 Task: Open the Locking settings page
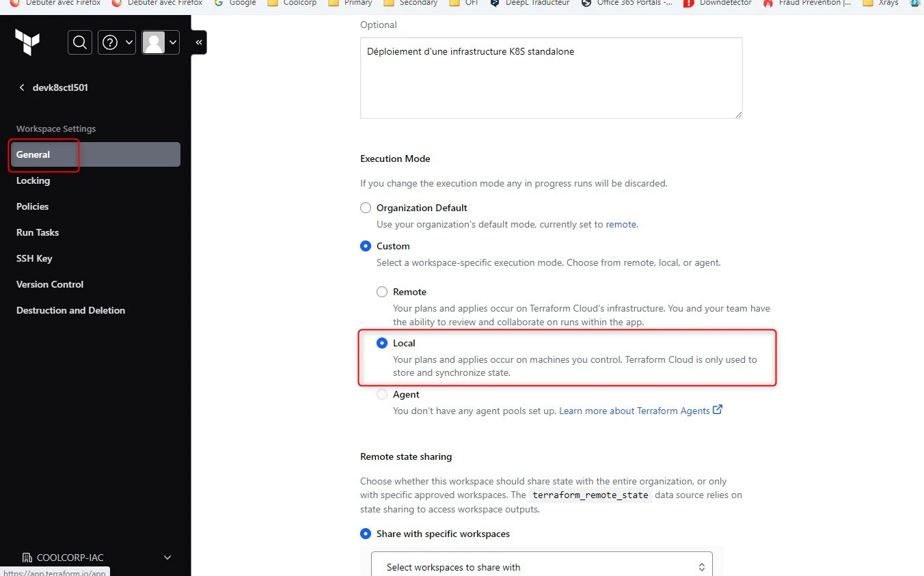(x=33, y=180)
